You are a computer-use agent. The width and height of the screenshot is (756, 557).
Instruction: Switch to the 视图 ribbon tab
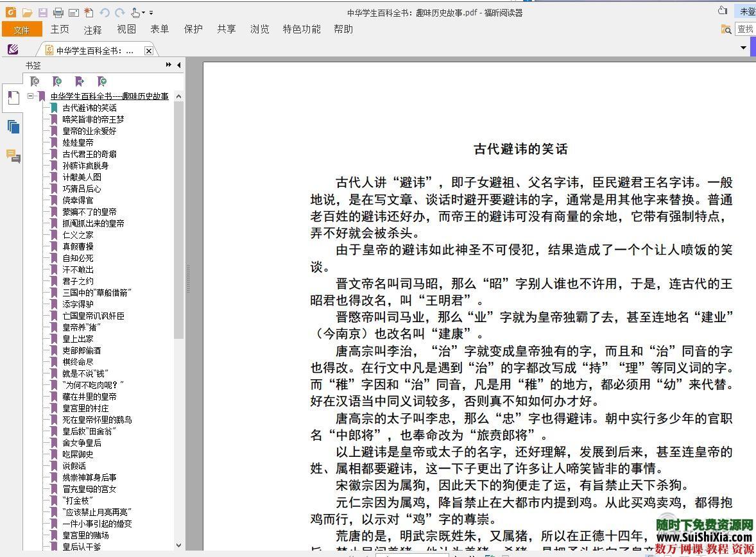126,29
